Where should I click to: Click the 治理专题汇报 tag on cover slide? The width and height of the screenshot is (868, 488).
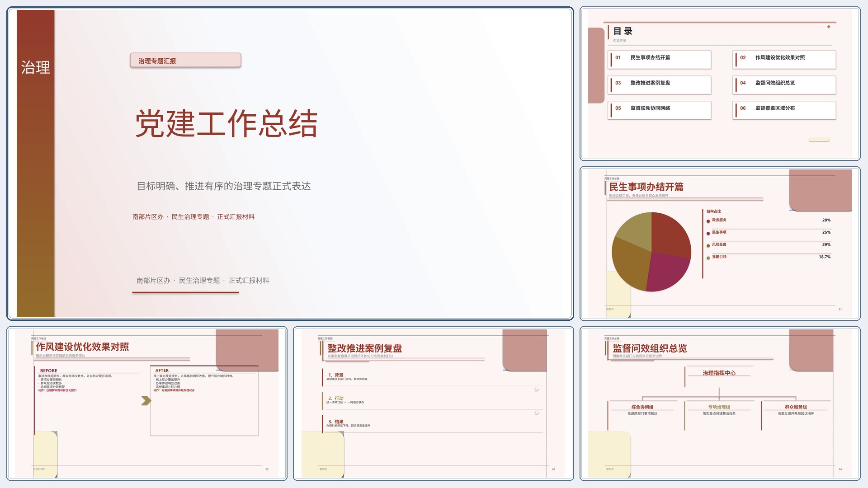185,61
